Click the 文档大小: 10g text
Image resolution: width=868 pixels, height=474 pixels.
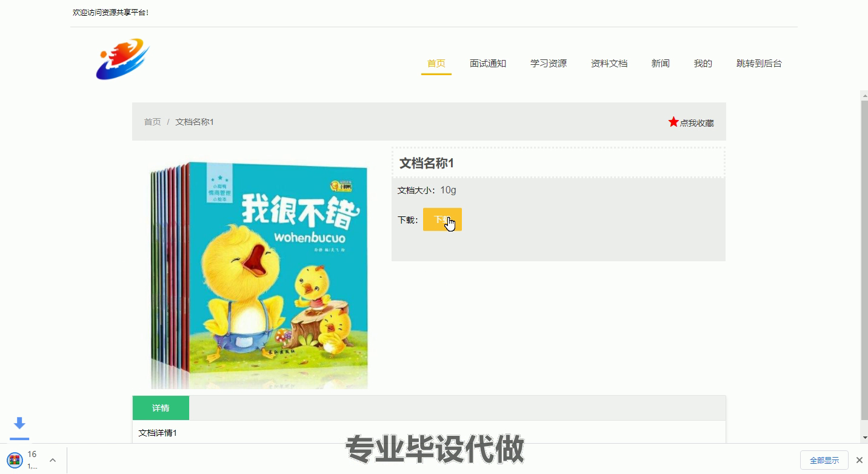[x=427, y=190]
